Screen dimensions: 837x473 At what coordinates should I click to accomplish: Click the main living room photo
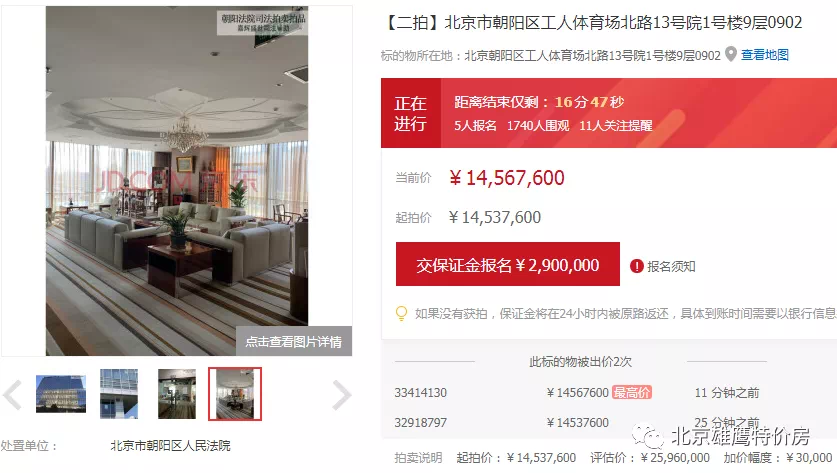pos(177,180)
